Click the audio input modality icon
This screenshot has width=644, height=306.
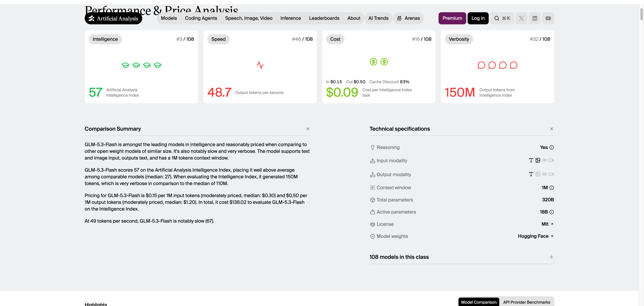[545, 160]
